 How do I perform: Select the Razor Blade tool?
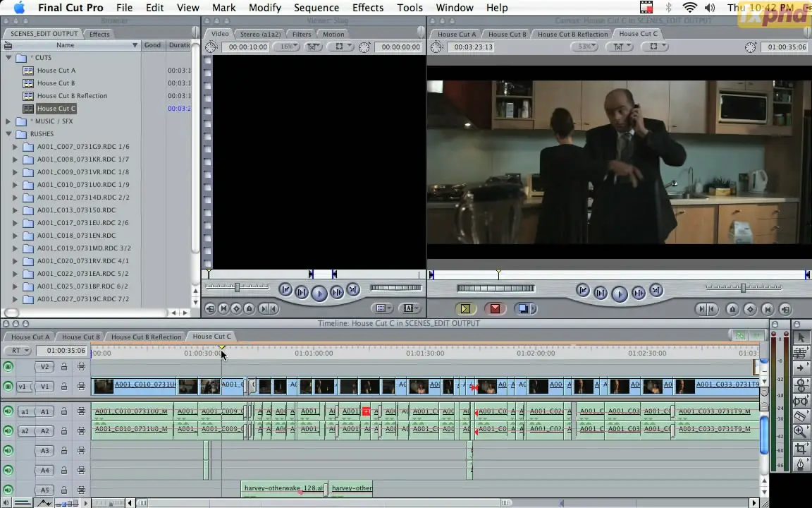click(x=801, y=416)
